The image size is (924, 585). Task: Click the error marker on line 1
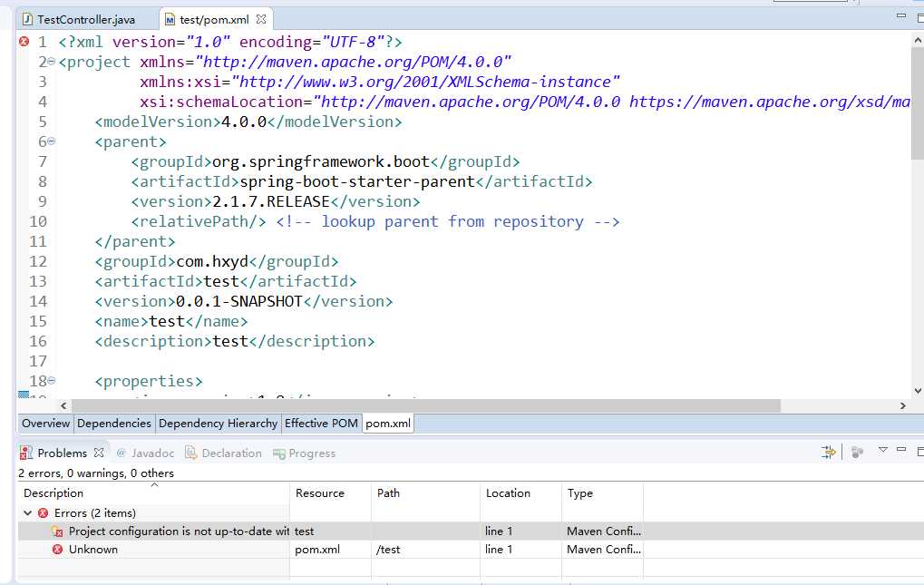point(24,41)
